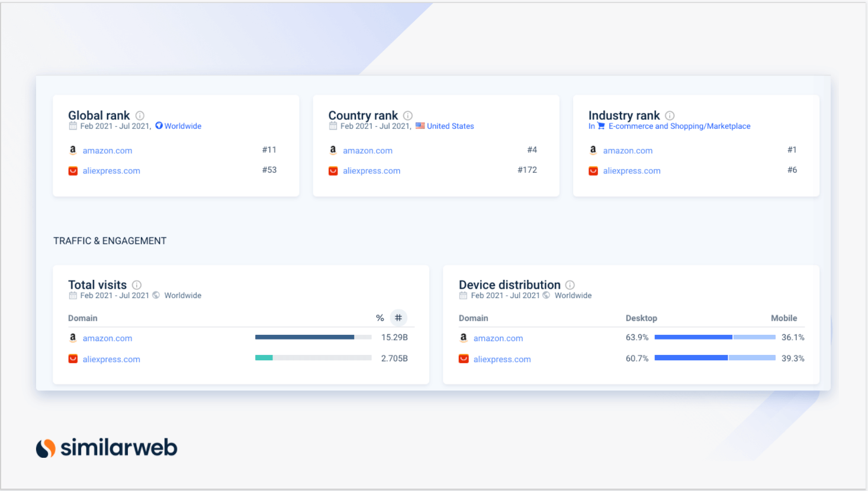Switch Total visits to number (#) view
Screen dimensions: 868x491
coord(398,318)
